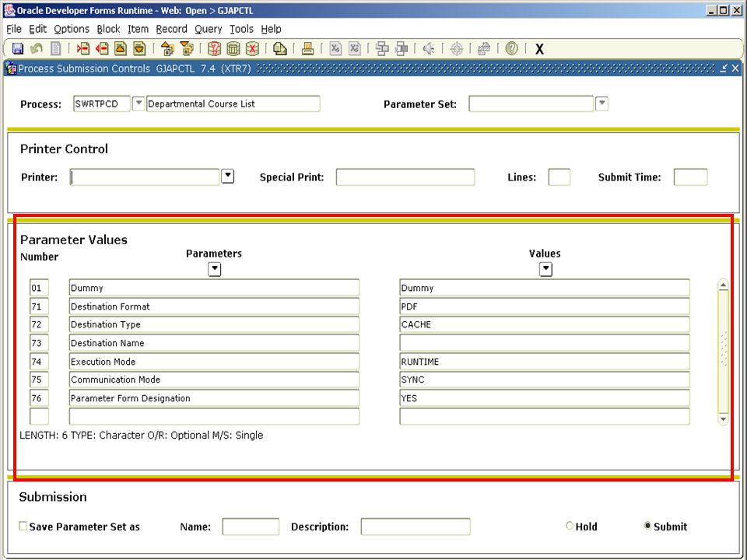Open View/Send Message toolbar icon

pos(279,48)
